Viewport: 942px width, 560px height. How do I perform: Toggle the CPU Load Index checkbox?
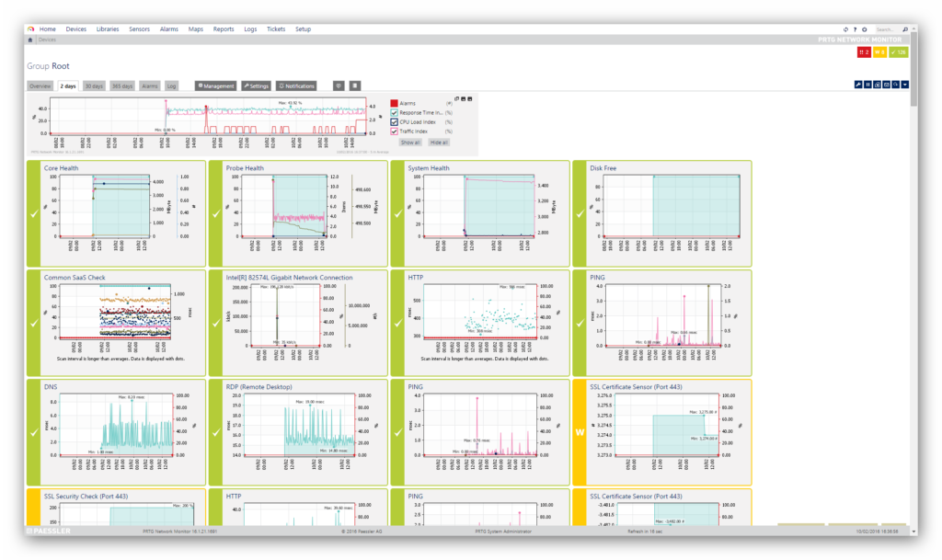click(x=394, y=121)
